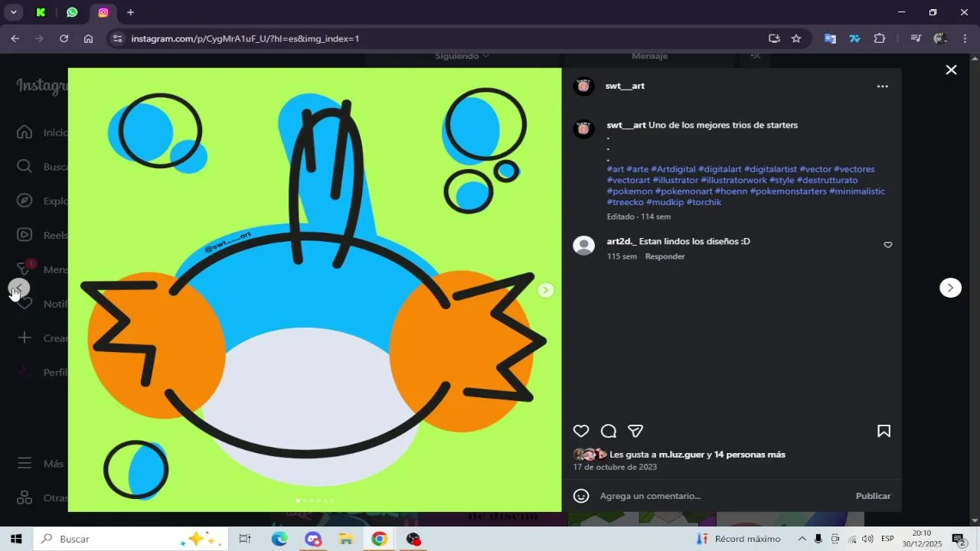980x551 pixels.
Task: Click the Publicar button
Action: [873, 496]
